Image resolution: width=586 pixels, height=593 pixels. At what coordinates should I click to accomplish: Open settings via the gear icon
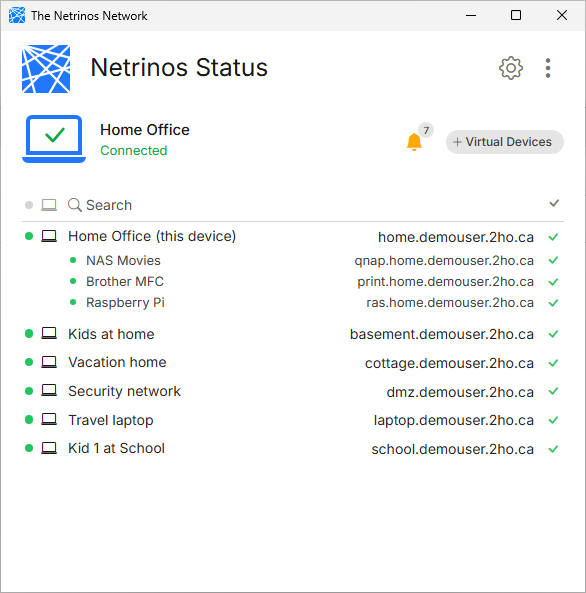[x=511, y=68]
